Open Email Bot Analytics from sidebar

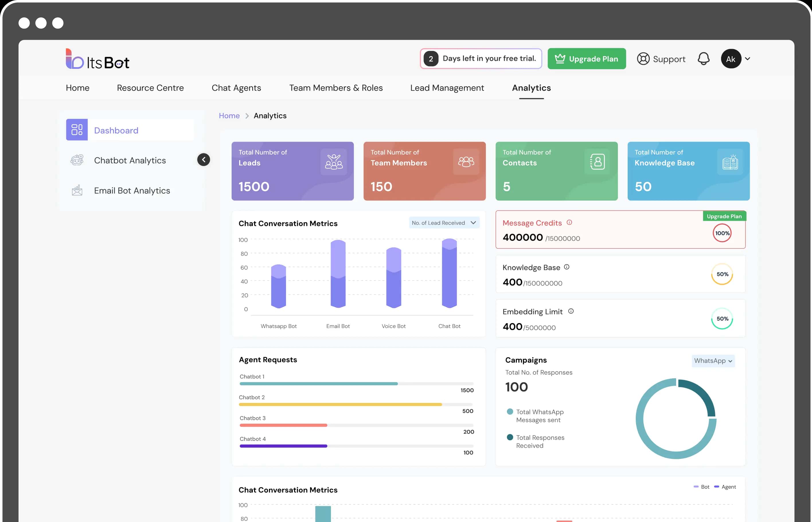pyautogui.click(x=132, y=190)
